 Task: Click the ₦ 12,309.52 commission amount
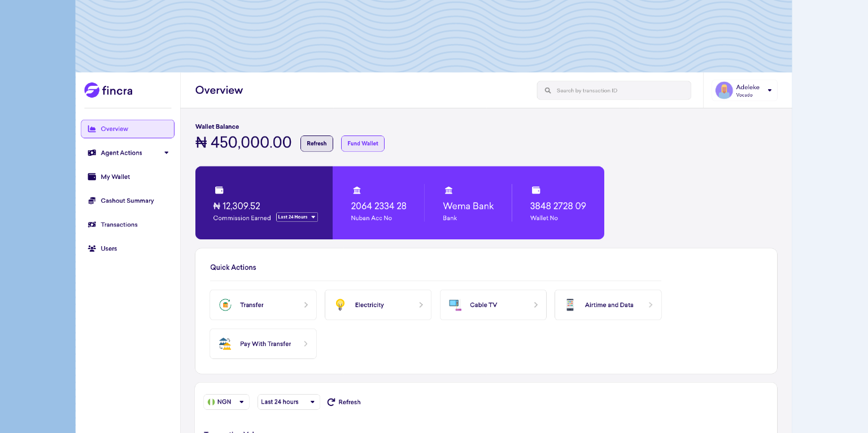click(x=237, y=206)
